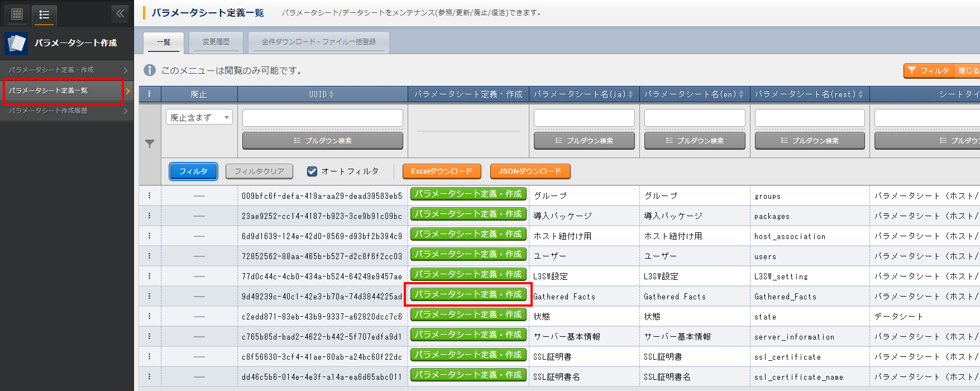Focus the UUID filter input field
The image size is (980, 391).
(323, 118)
